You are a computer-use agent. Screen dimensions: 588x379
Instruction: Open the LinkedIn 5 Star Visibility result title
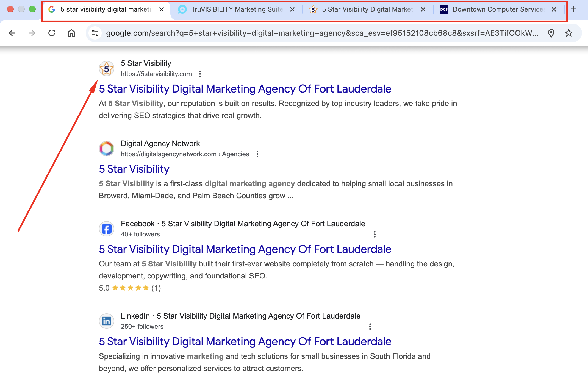[x=245, y=342]
